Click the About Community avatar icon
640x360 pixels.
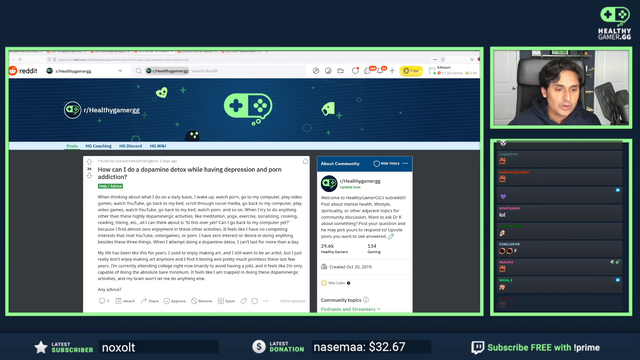[329, 184]
